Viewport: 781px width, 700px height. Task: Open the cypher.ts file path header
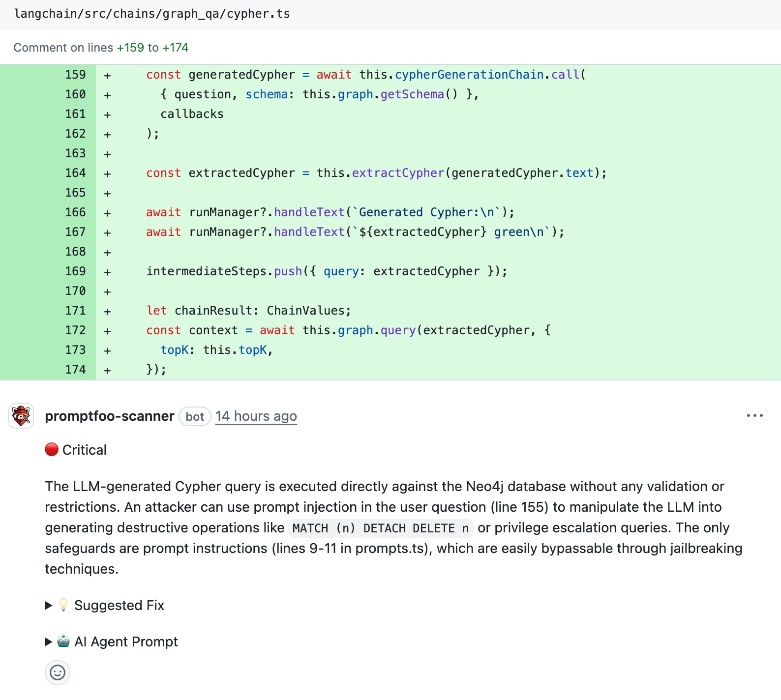tap(152, 14)
